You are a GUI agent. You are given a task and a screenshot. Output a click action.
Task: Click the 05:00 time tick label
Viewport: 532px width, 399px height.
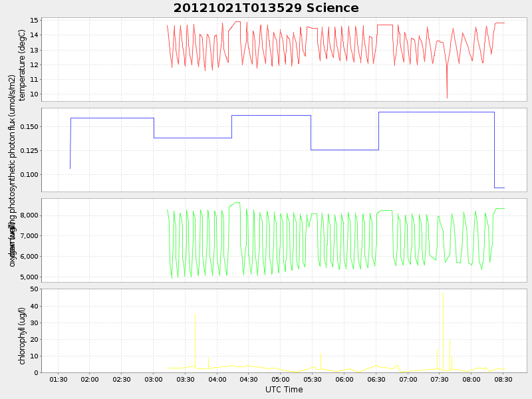coord(281,379)
